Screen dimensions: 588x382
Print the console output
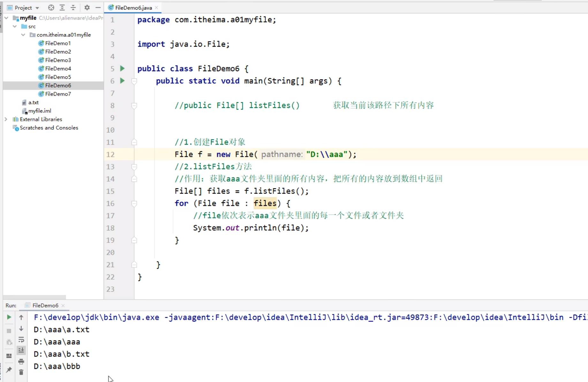21,362
